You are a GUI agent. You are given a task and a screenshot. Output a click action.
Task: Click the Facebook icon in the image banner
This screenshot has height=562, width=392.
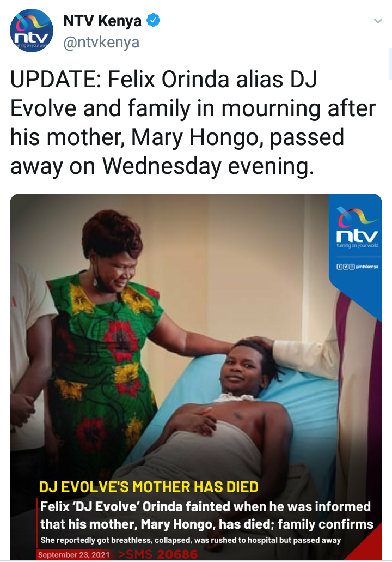(339, 267)
